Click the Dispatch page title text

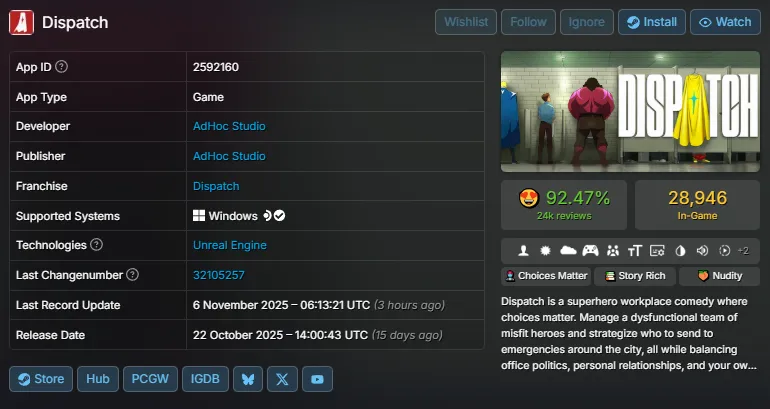coord(75,23)
